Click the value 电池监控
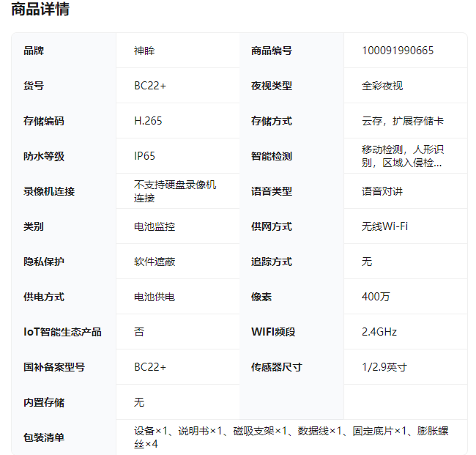The image size is (476, 455). (155, 226)
